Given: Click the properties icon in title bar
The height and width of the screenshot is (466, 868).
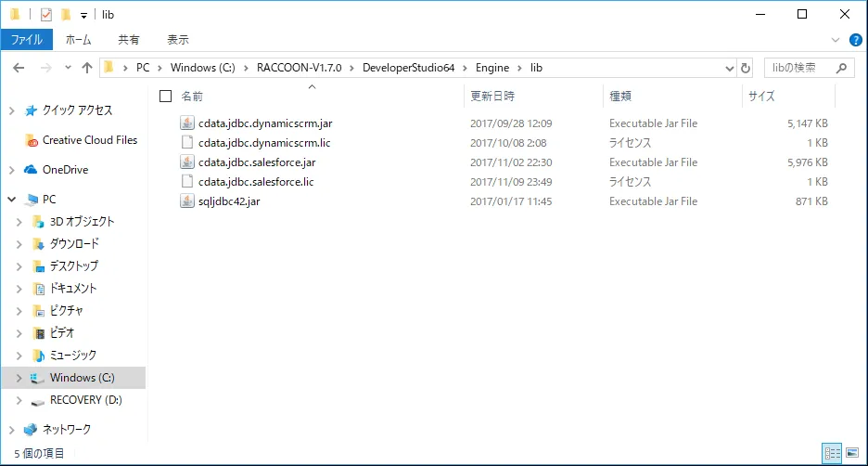Looking at the screenshot, I should click(46, 15).
